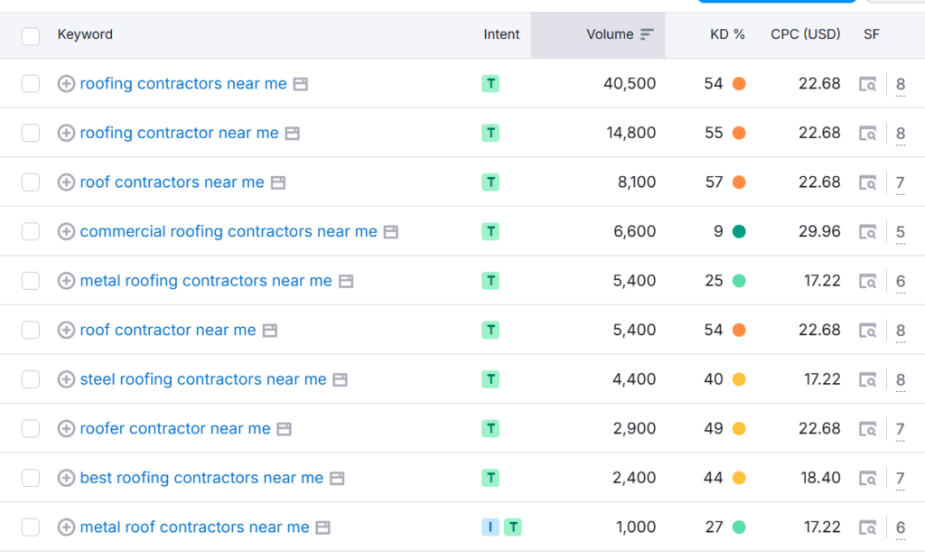925x560 pixels.
Task: Select checkbox for 'roofer contractor near me'
Action: click(x=31, y=429)
